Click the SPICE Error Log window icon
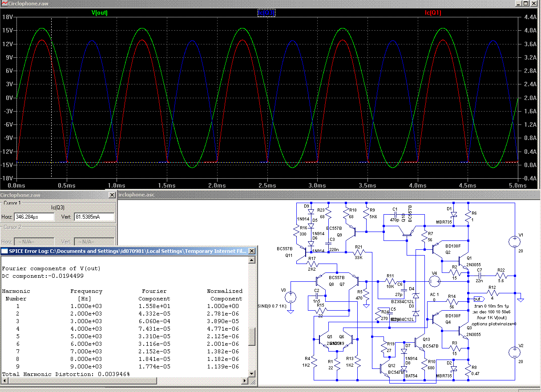The width and height of the screenshot is (541, 392). 4,251
